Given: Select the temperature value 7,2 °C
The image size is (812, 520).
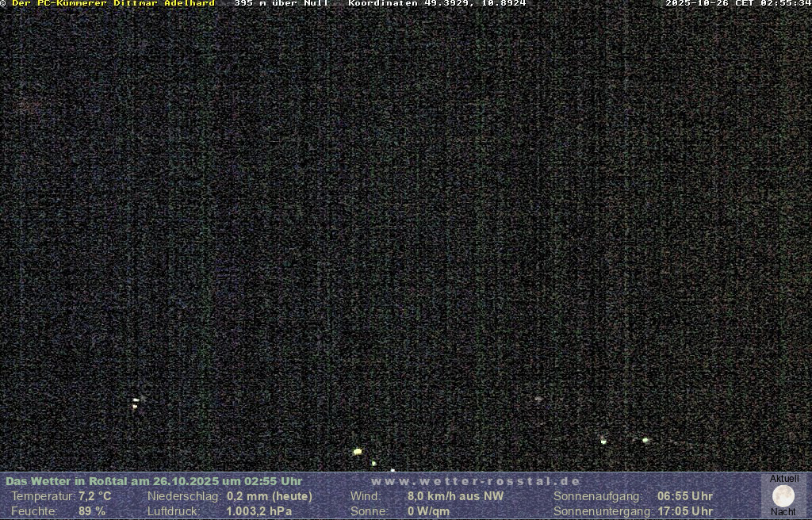Looking at the screenshot, I should [x=94, y=496].
